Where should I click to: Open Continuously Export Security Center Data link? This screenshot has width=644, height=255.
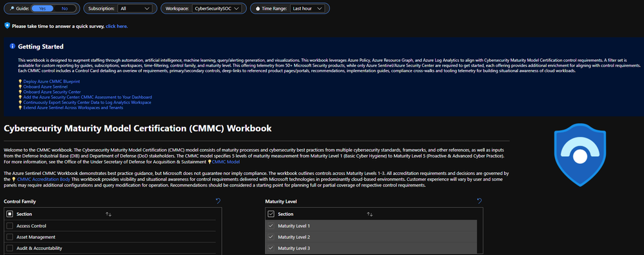coord(87,102)
